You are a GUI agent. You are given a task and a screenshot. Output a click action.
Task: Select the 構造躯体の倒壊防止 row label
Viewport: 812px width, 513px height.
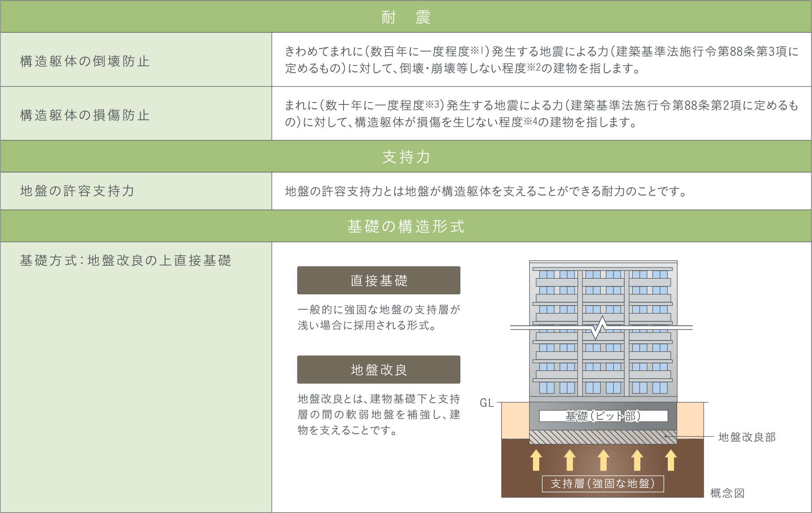[x=85, y=61]
